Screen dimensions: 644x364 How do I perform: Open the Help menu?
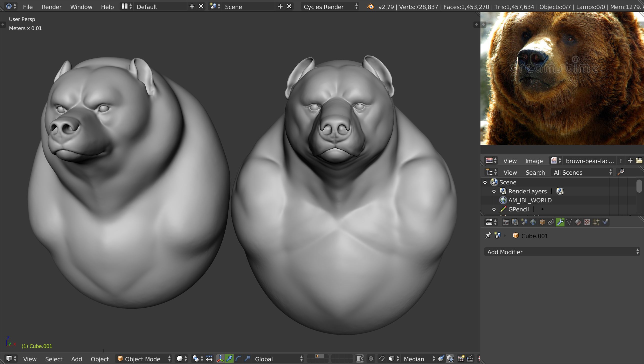(x=107, y=7)
